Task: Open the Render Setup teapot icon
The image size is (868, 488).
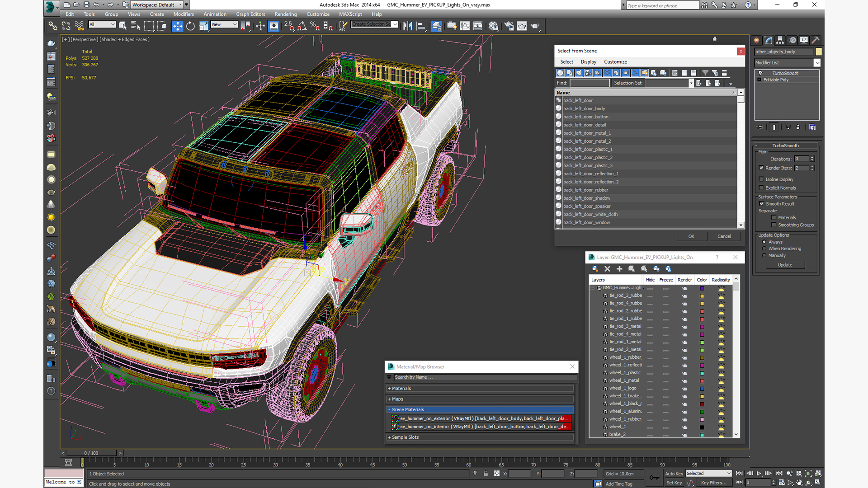Action: click(509, 26)
